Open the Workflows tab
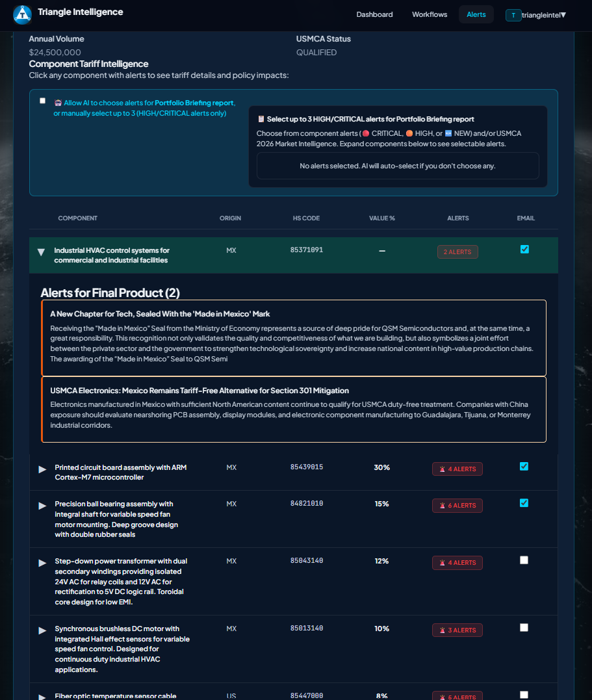Viewport: 592px width, 700px height. tap(430, 14)
